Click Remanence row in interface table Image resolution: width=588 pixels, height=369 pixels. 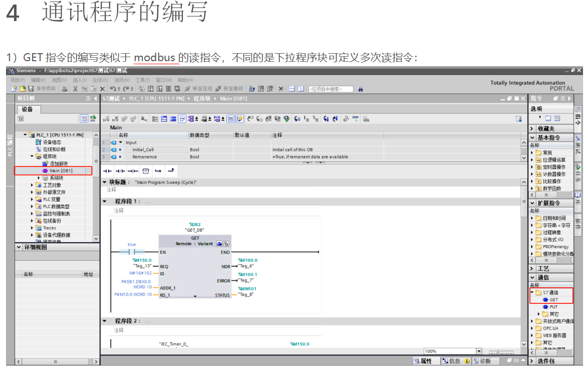pos(313,156)
